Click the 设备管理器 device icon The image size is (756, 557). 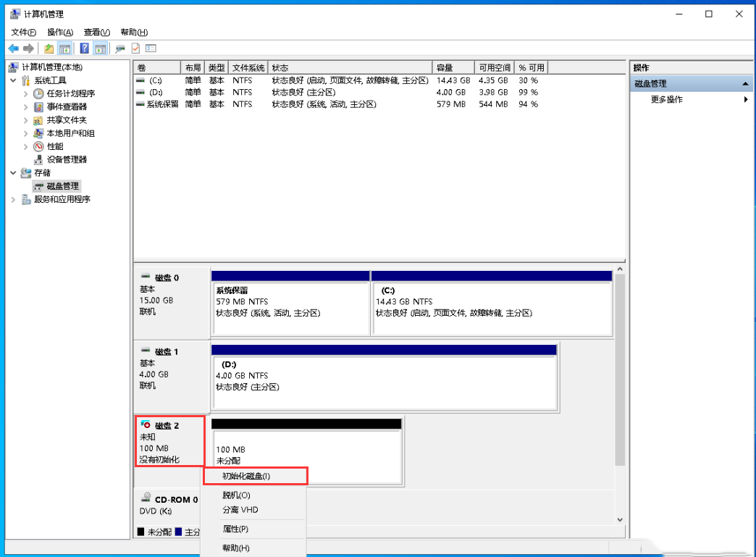(x=38, y=159)
